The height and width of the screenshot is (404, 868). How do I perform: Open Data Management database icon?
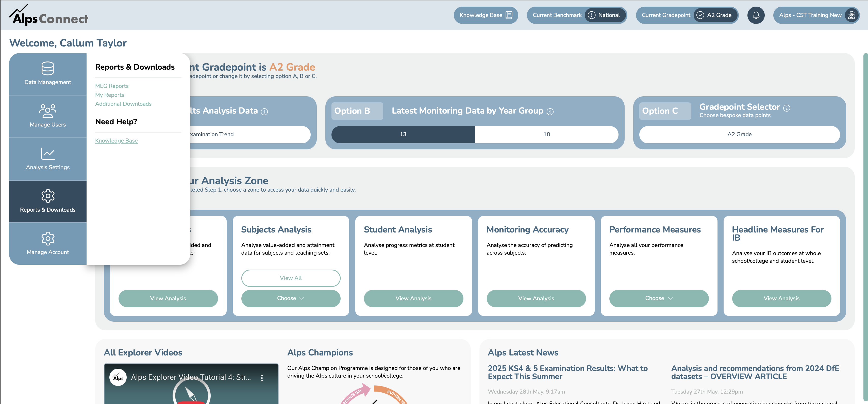click(47, 68)
